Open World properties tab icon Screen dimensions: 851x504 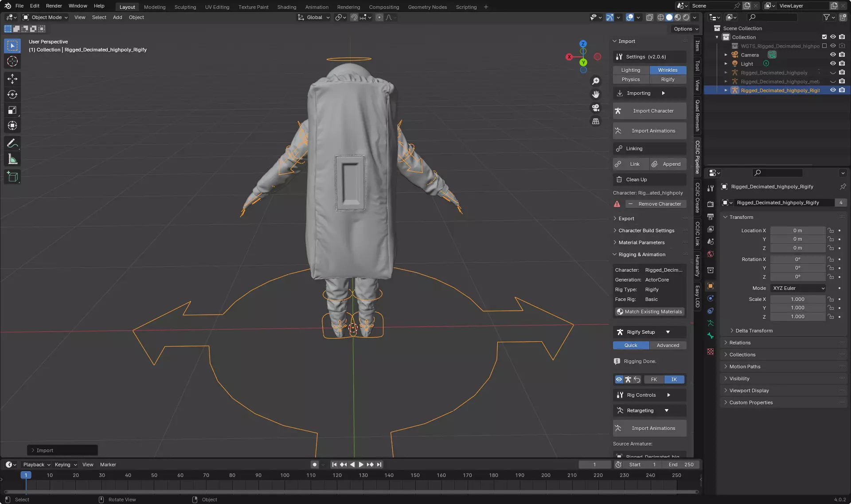coord(710,254)
